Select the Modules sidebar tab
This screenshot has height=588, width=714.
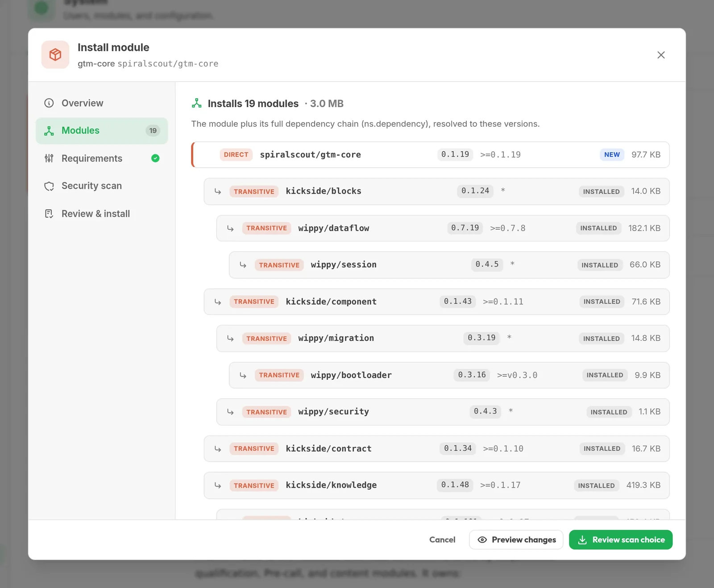[x=102, y=131]
